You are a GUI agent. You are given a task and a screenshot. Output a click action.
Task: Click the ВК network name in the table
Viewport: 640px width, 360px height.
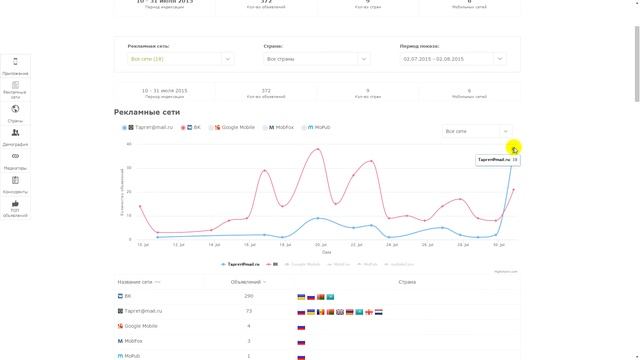coord(128,296)
